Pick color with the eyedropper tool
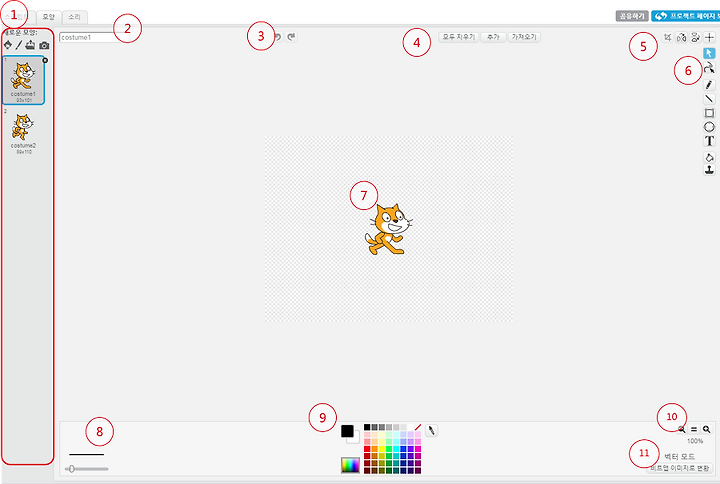 [x=431, y=430]
